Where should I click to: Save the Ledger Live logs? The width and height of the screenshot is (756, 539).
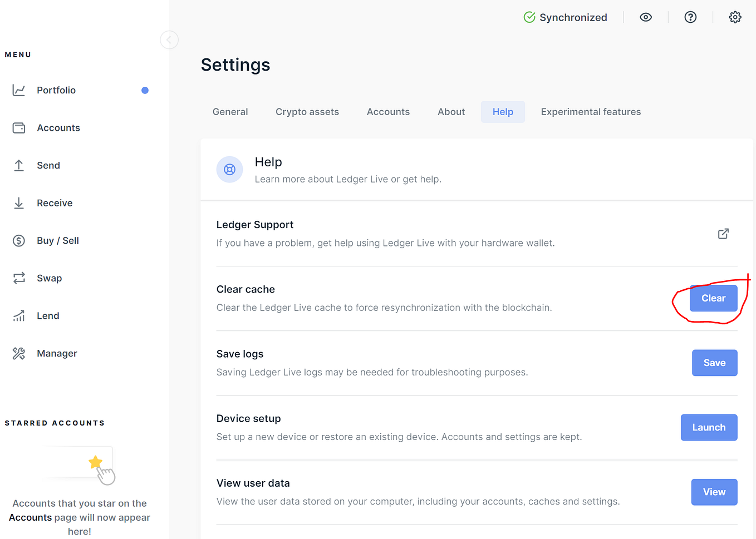[714, 363]
